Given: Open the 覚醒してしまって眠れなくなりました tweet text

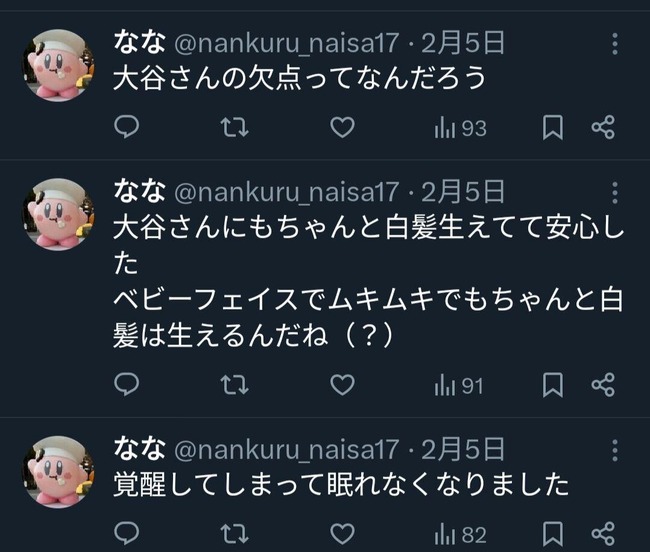Looking at the screenshot, I should (340, 484).
